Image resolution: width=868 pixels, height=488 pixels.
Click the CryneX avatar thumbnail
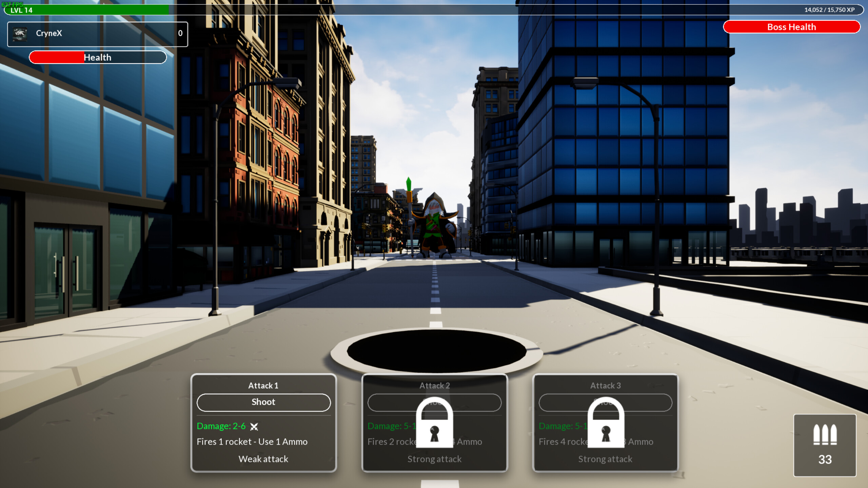point(20,34)
